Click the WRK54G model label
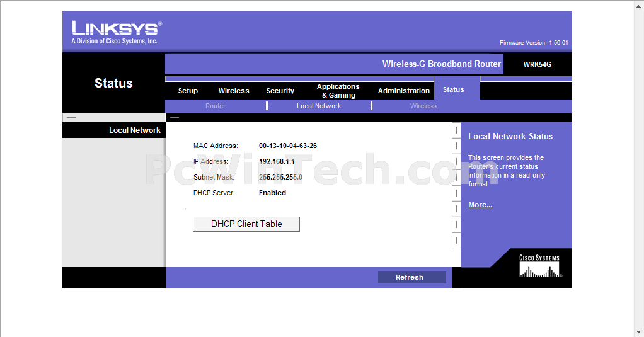Screen dimensions: 644x337 point(538,64)
